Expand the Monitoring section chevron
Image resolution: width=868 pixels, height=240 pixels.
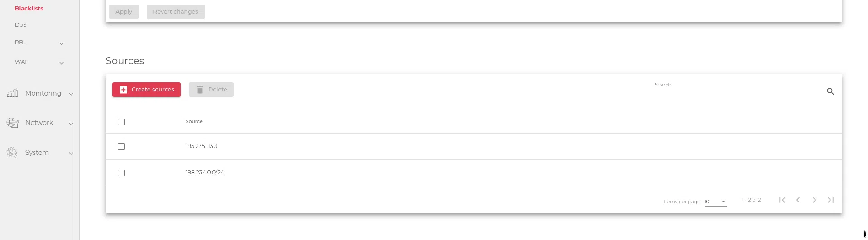click(71, 94)
